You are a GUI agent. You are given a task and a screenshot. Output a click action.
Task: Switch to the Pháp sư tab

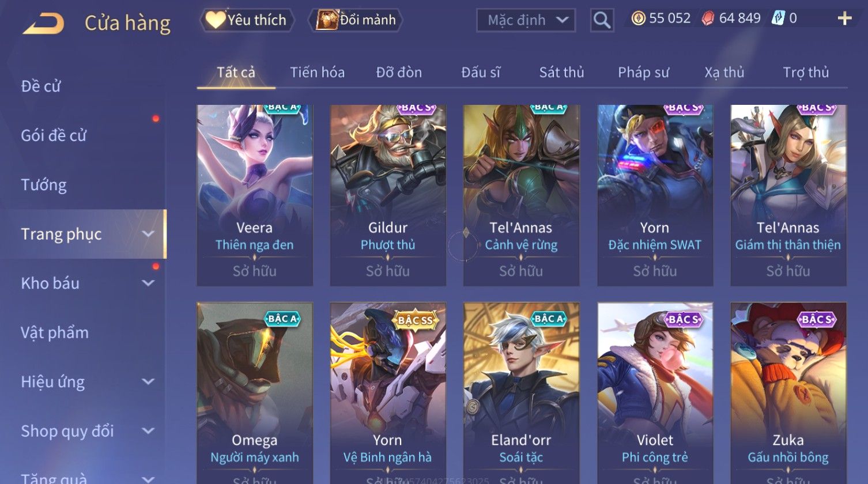point(643,73)
